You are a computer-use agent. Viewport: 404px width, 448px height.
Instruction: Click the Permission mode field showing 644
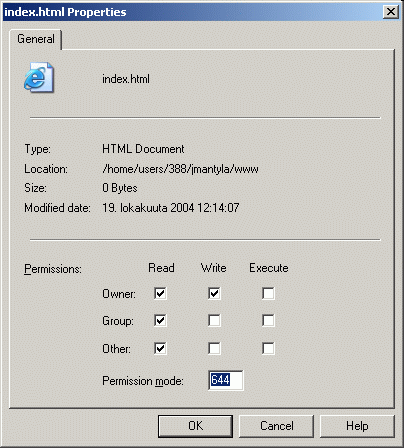tap(226, 380)
